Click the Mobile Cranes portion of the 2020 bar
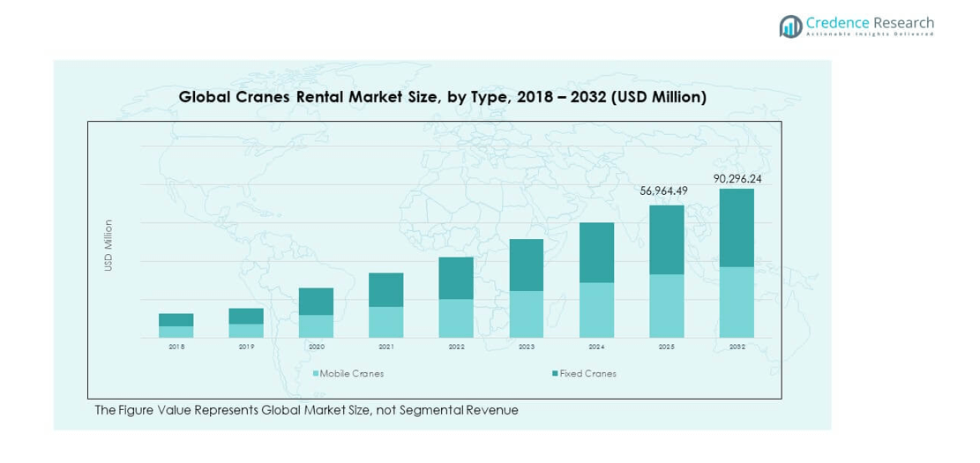This screenshot has width=980, height=463. pyautogui.click(x=316, y=326)
